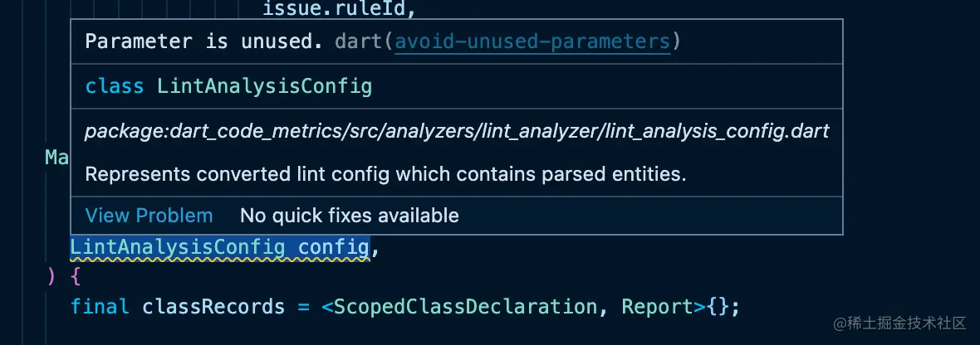Viewport: 980px width, 345px height.
Task: Click the underlined 'config' parameter name
Action: [333, 246]
